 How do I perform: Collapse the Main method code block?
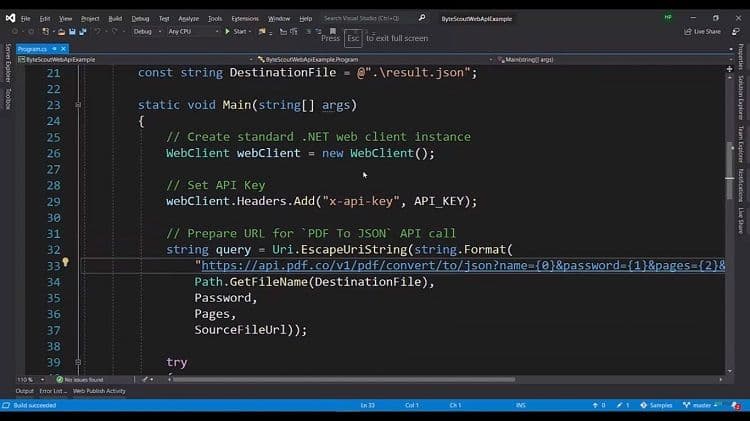pyautogui.click(x=78, y=105)
